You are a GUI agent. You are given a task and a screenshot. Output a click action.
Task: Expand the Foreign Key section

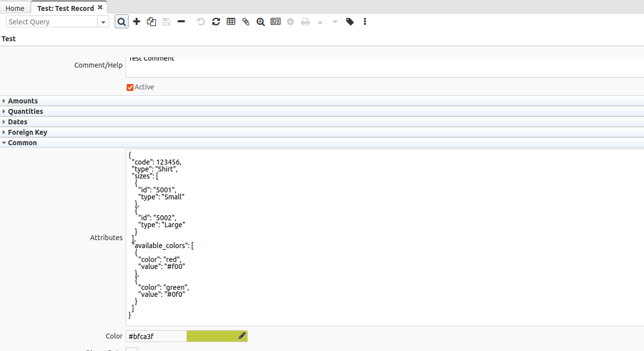27,132
